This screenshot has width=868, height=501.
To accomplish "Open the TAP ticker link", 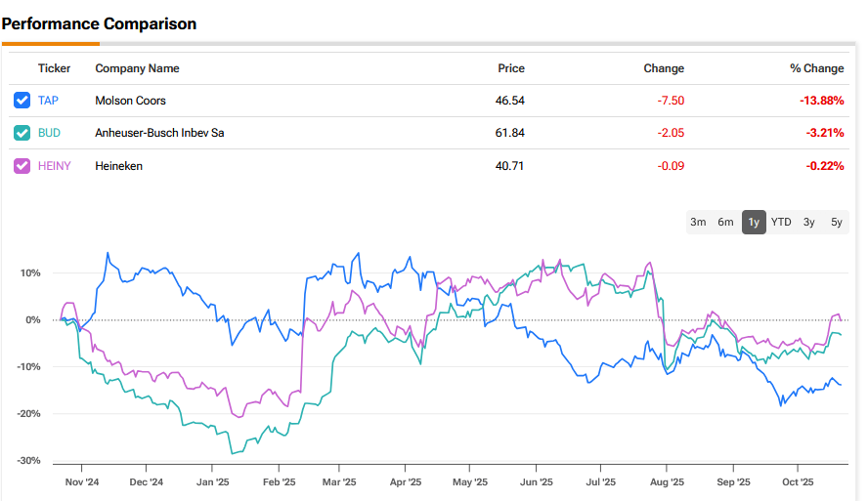I will click(x=48, y=101).
